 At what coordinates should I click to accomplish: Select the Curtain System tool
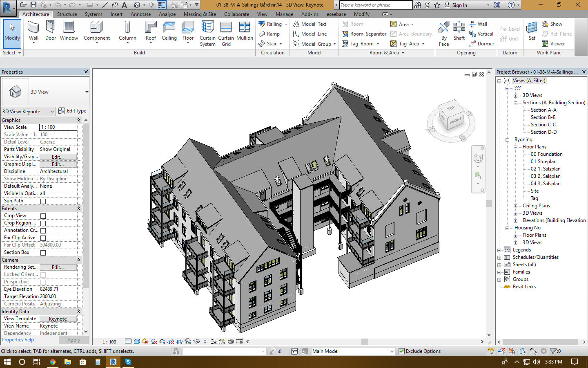[x=207, y=34]
